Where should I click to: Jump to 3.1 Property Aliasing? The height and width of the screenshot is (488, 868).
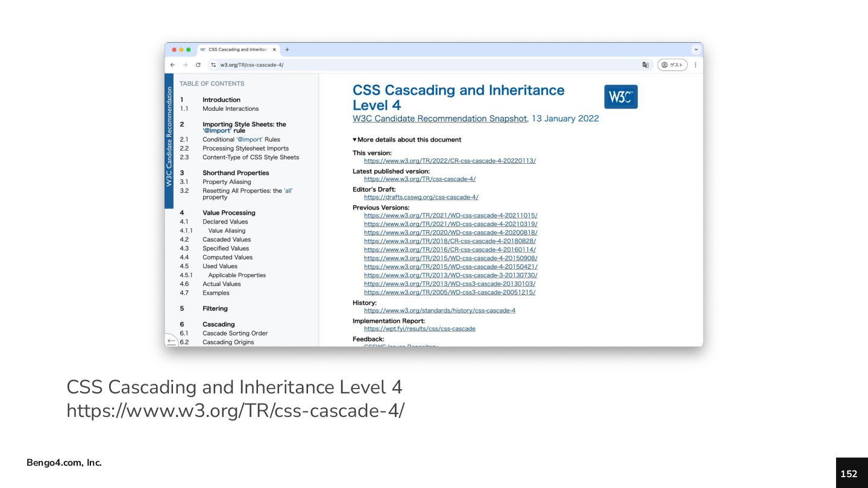[x=227, y=182]
